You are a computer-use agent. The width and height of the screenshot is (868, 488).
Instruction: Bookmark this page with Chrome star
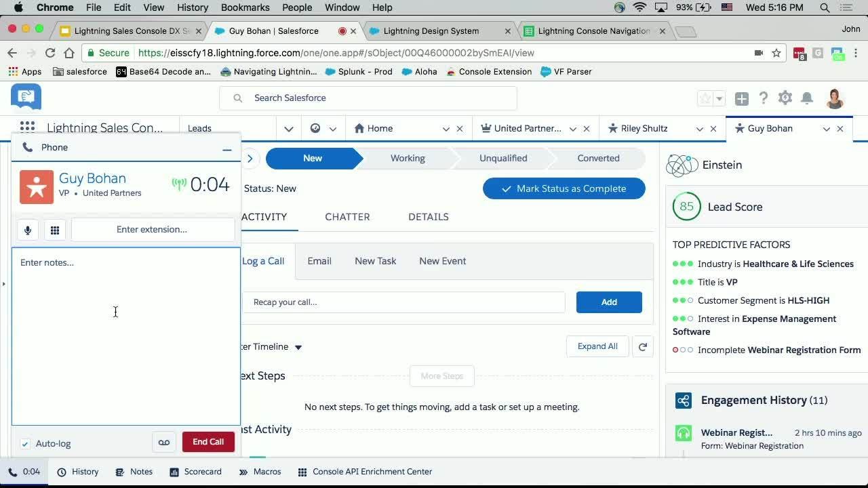tap(776, 53)
